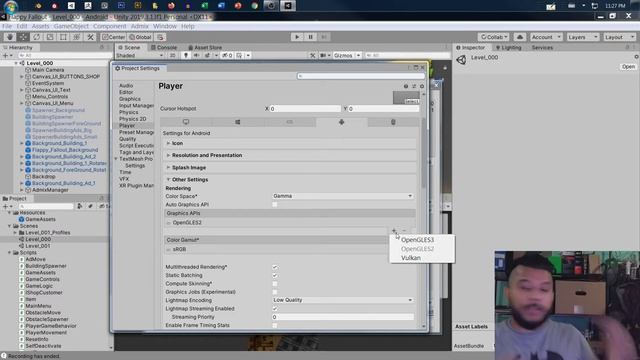
Task: Click the Pause button
Action: click(311, 37)
